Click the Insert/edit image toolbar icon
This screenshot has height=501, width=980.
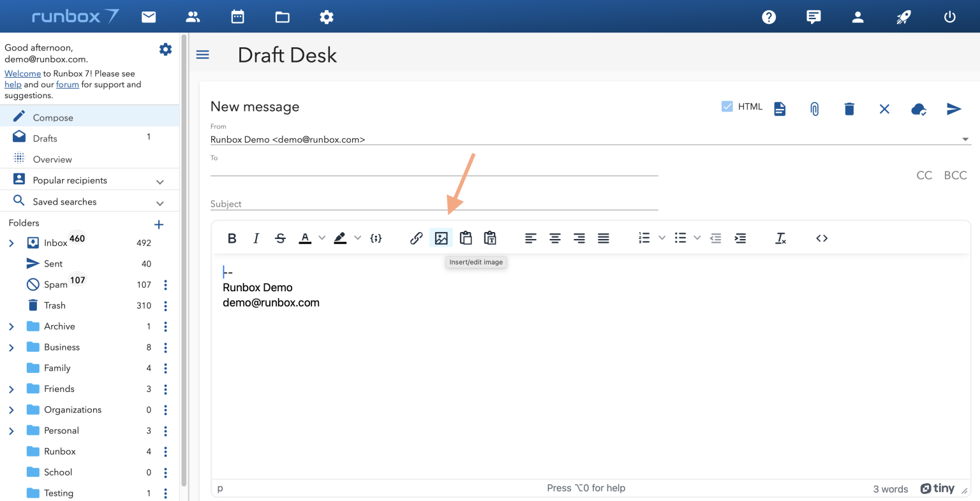tap(441, 238)
